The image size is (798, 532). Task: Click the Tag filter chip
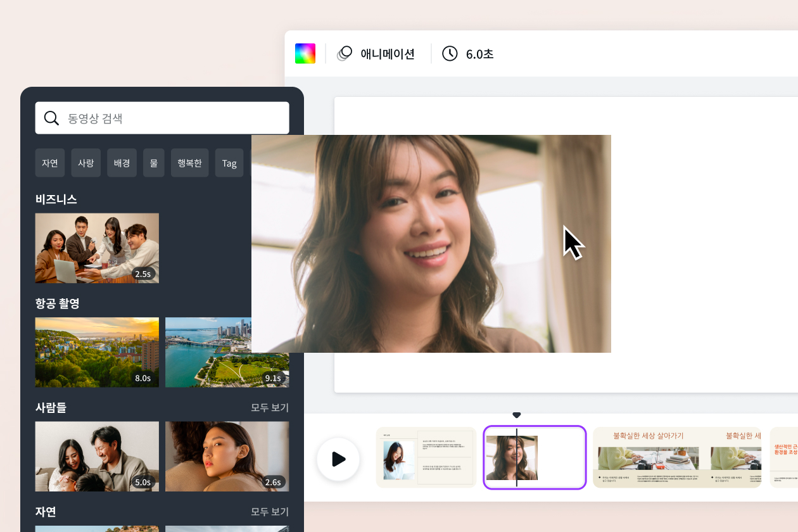(229, 163)
